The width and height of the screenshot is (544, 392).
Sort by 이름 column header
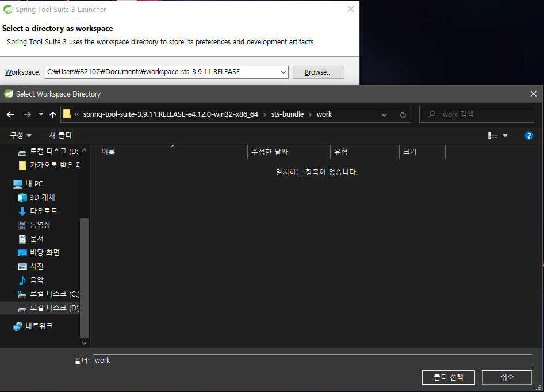click(x=170, y=152)
